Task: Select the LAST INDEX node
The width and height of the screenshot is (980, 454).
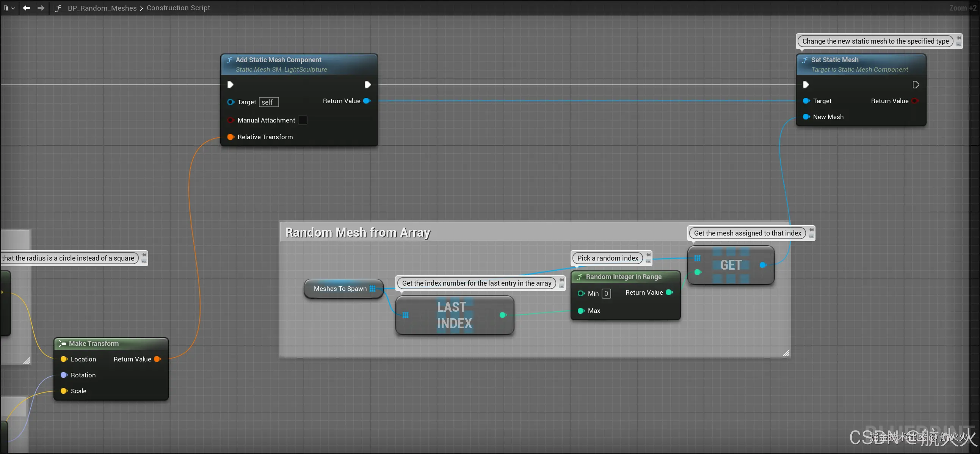Action: tap(454, 316)
